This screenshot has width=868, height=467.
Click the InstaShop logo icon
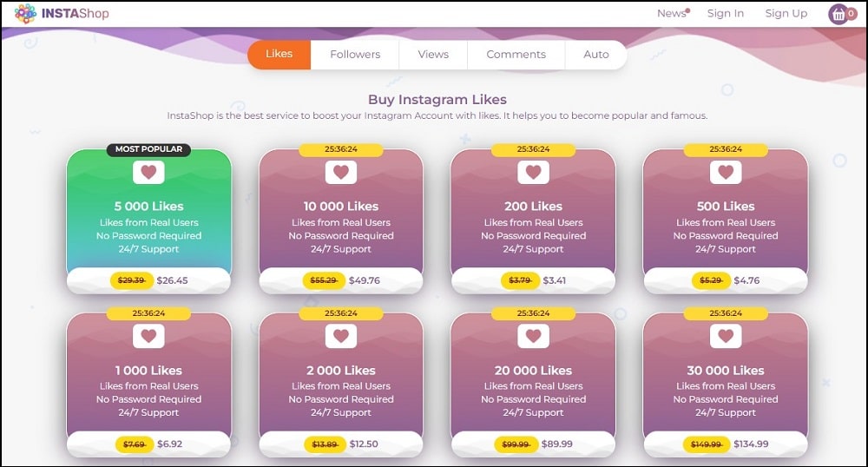point(25,14)
